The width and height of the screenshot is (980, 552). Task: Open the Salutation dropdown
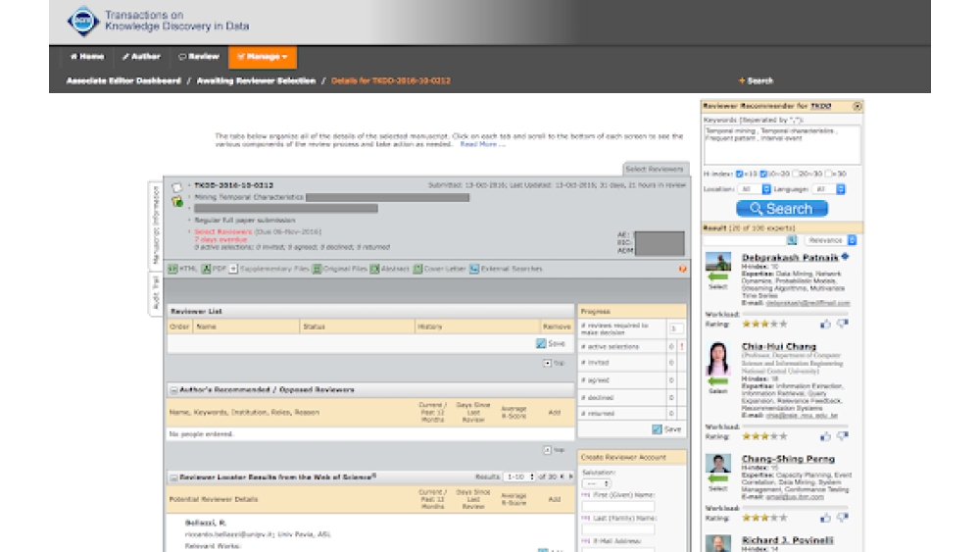[596, 484]
